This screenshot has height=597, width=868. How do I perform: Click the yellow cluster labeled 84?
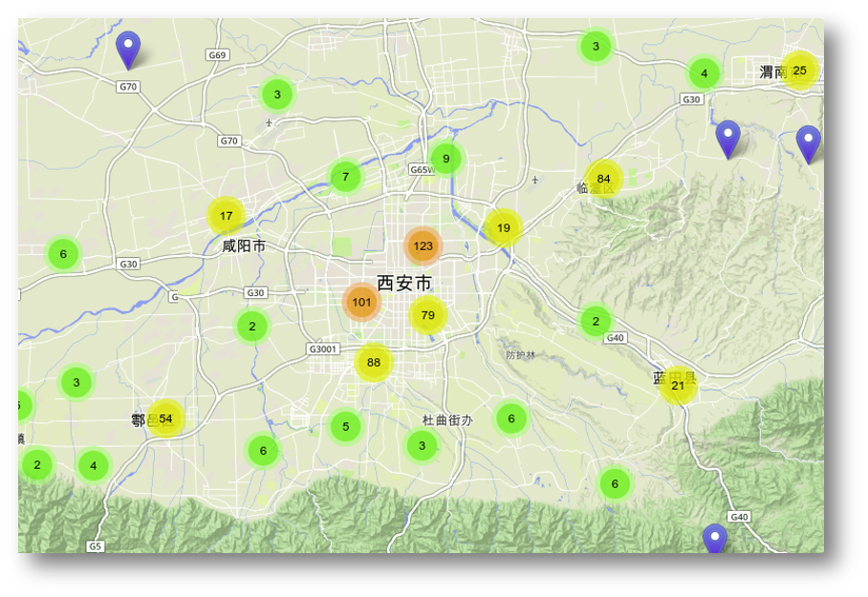point(604,179)
